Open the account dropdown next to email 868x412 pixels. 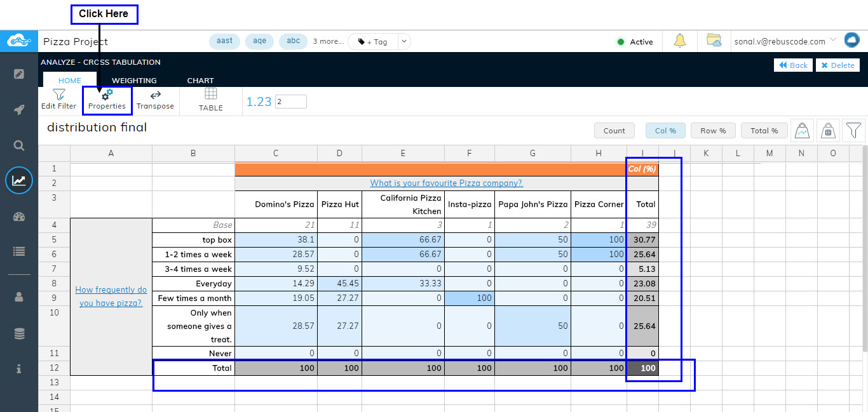click(832, 41)
